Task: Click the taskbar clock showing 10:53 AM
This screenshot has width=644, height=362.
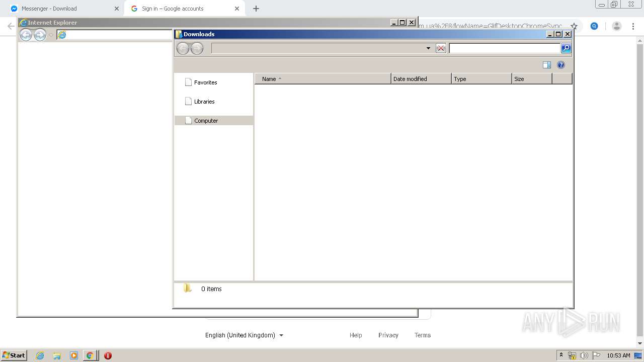Action: 618,355
